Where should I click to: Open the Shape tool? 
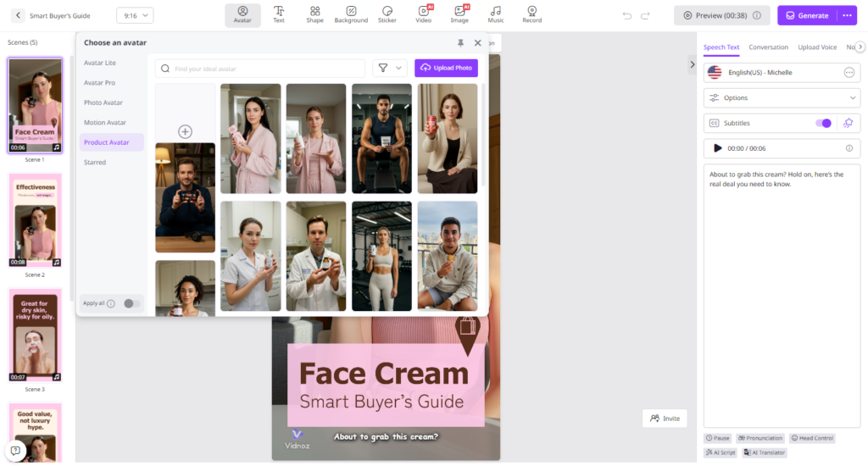pos(314,15)
